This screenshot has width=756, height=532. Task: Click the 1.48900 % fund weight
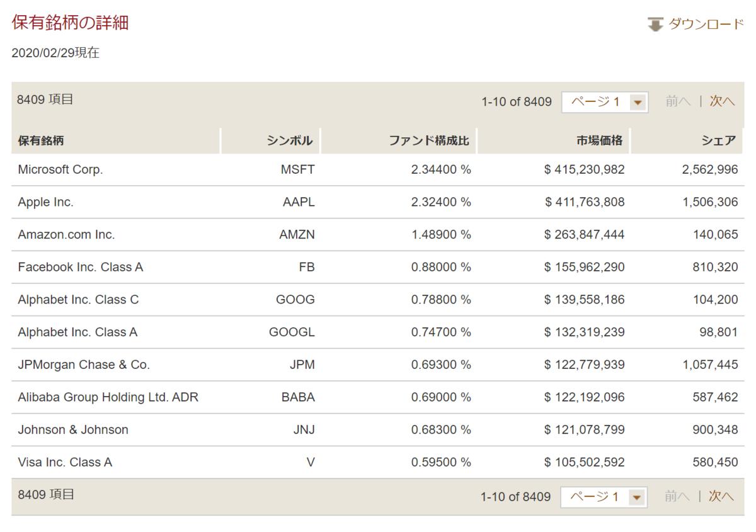click(441, 235)
